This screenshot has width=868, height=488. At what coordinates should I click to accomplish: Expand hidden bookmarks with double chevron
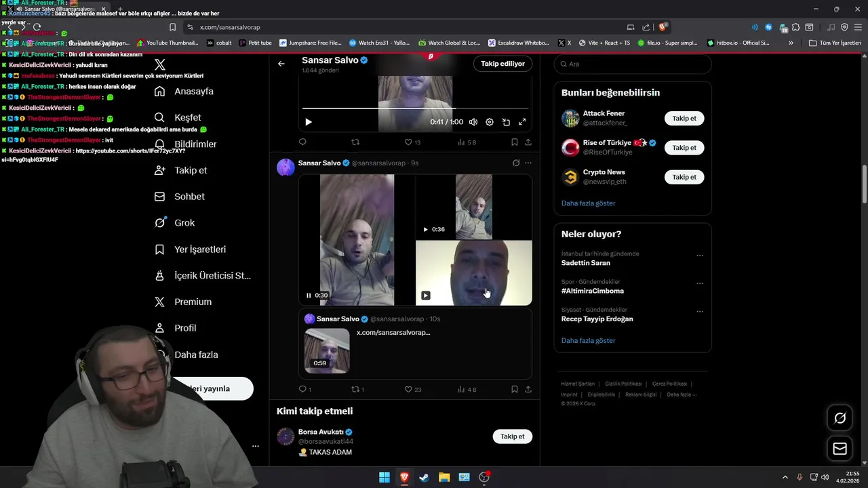[791, 43]
